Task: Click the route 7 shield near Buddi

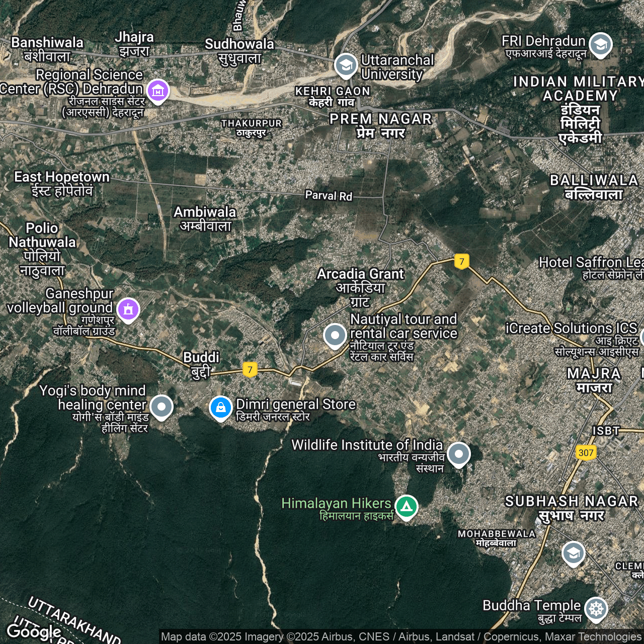Action: (250, 369)
